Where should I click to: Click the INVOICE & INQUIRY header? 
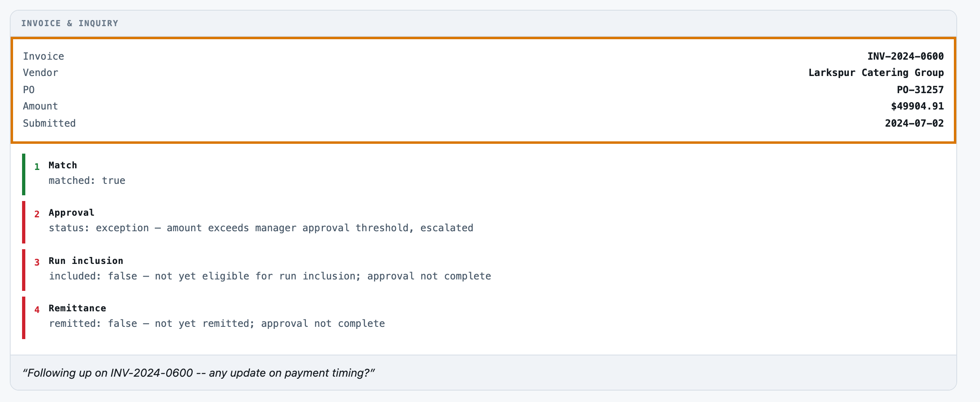(70, 23)
